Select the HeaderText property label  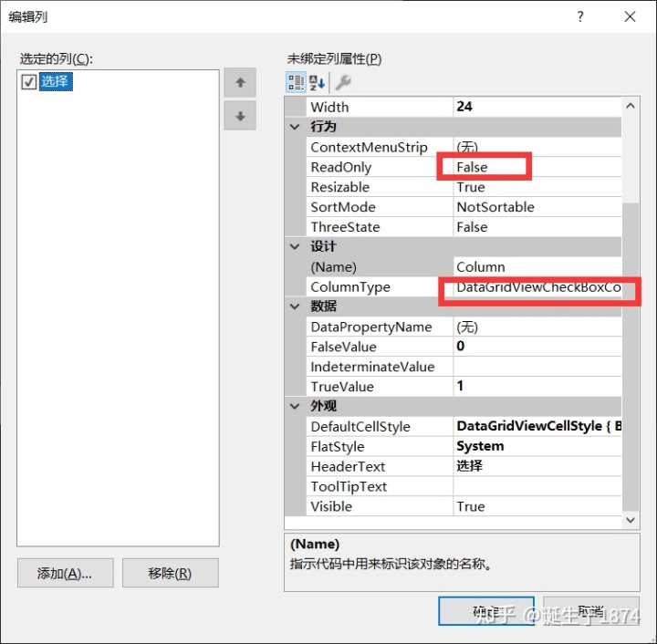(348, 466)
